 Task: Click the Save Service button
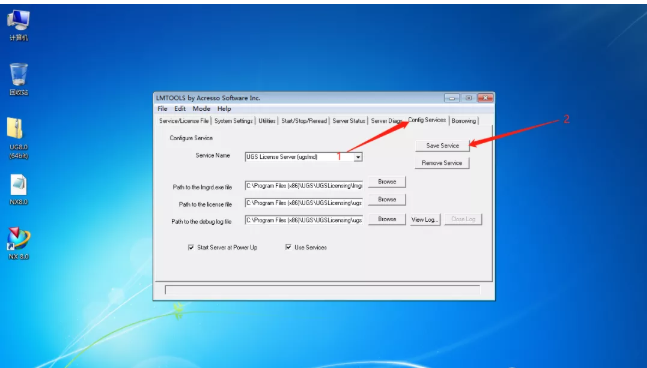[x=442, y=146]
